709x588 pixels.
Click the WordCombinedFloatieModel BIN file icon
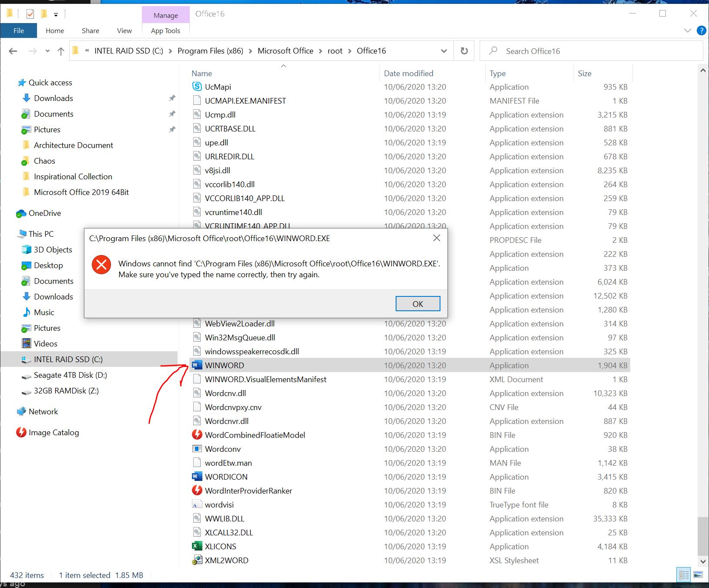tap(197, 435)
